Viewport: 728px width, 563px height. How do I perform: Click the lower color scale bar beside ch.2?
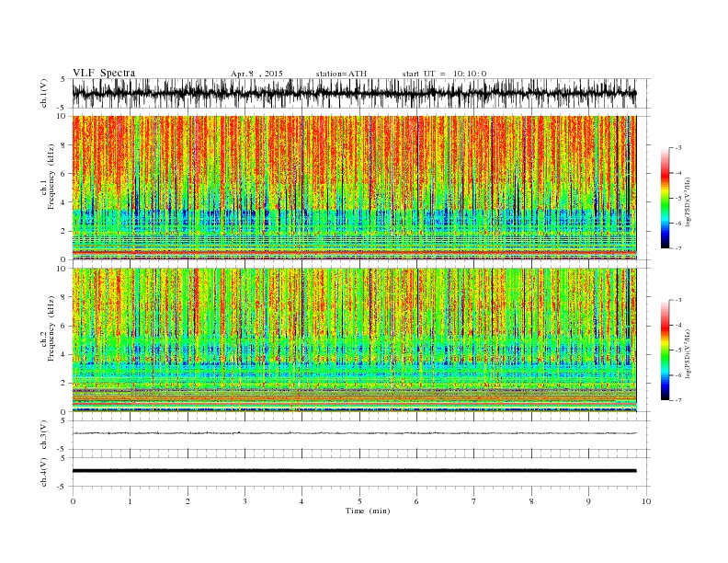[x=665, y=350]
